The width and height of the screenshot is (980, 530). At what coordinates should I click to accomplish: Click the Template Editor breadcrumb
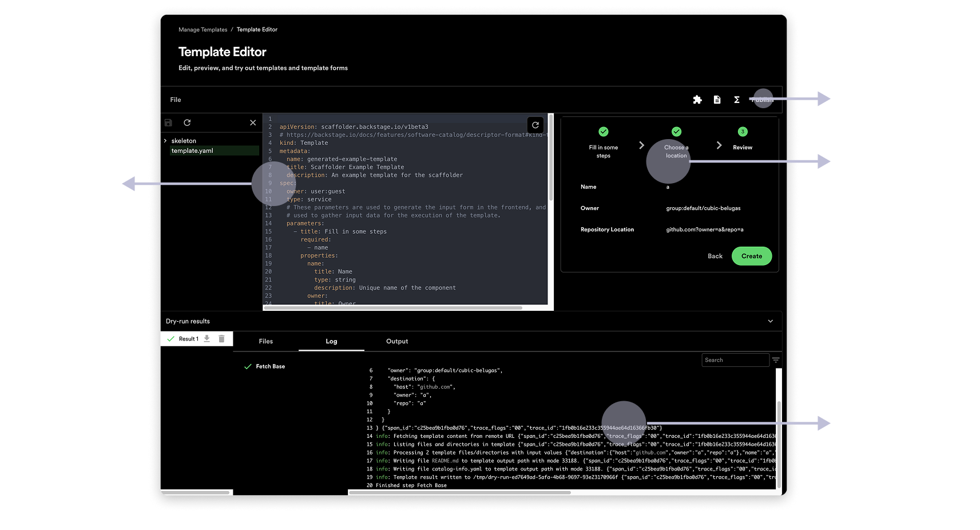pyautogui.click(x=257, y=30)
